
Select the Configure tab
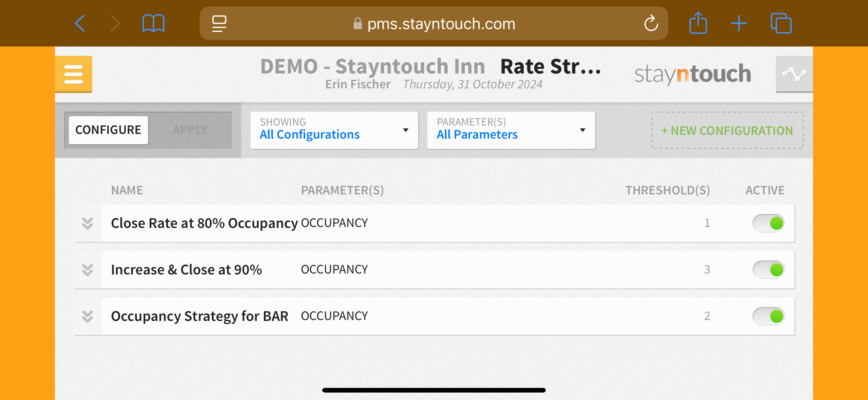coord(108,130)
